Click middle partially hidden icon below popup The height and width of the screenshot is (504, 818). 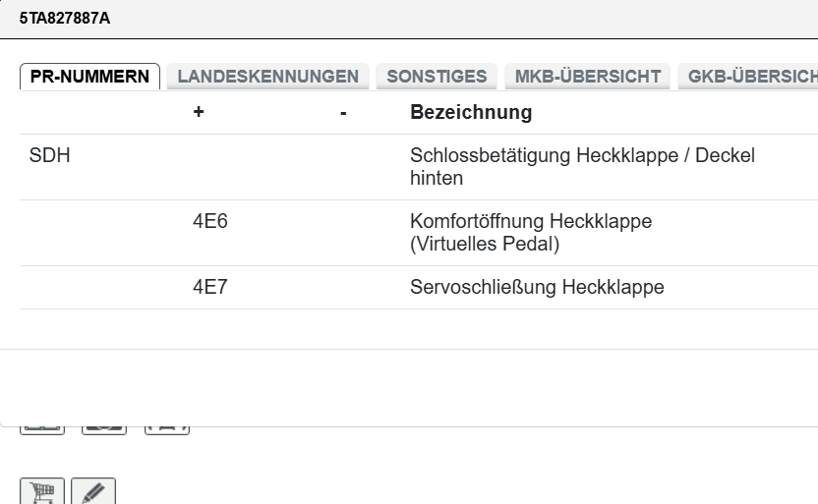coord(104,429)
